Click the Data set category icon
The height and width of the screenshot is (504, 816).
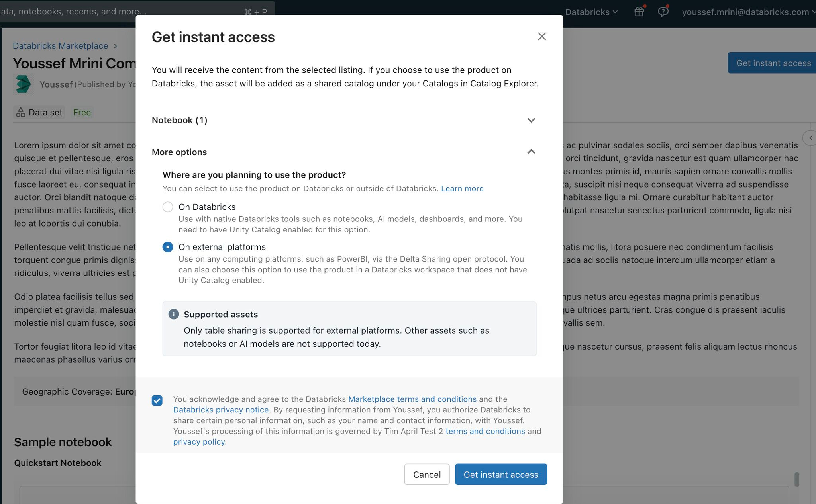pyautogui.click(x=21, y=113)
